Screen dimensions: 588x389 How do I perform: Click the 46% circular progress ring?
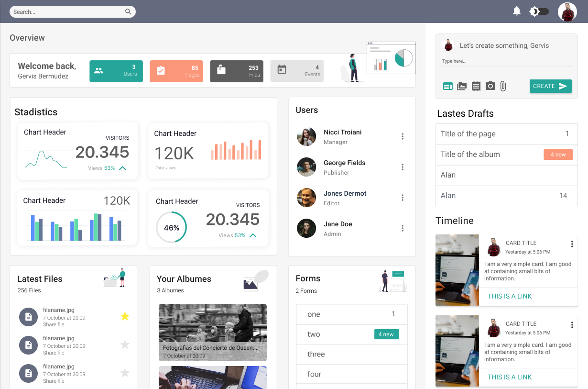tap(171, 227)
